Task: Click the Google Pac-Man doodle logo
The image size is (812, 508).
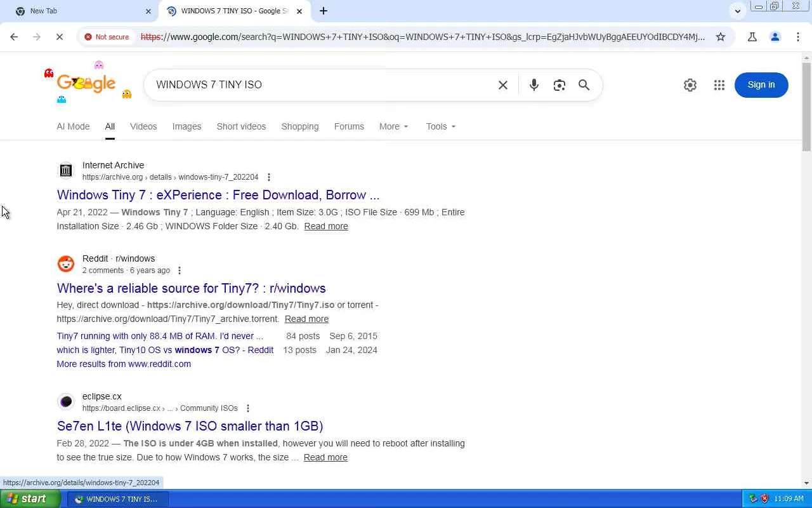Action: tap(87, 83)
